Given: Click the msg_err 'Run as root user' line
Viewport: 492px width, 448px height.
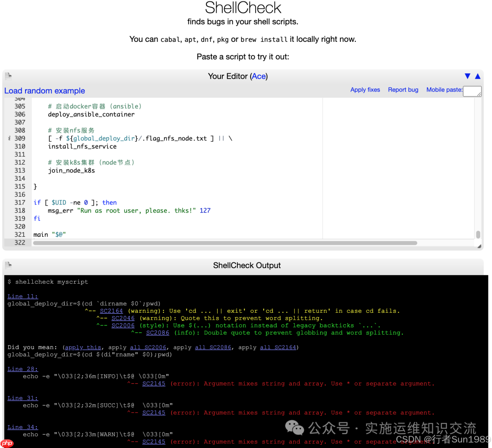Looking at the screenshot, I should tap(129, 211).
